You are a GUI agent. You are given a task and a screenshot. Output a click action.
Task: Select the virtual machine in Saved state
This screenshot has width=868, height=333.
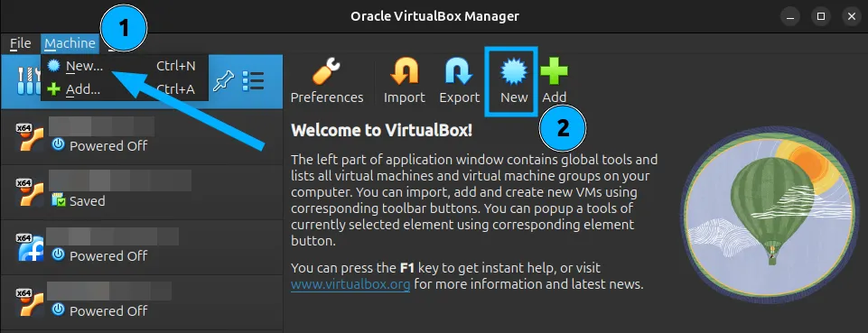pyautogui.click(x=142, y=192)
